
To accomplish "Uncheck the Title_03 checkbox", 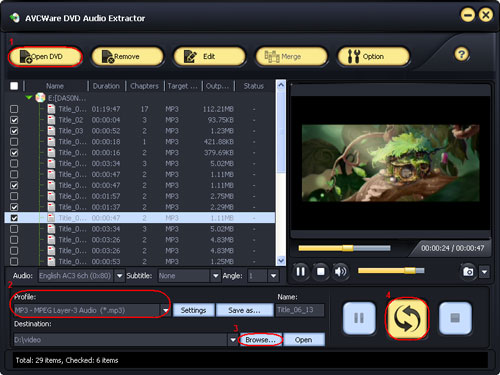I will click(14, 131).
